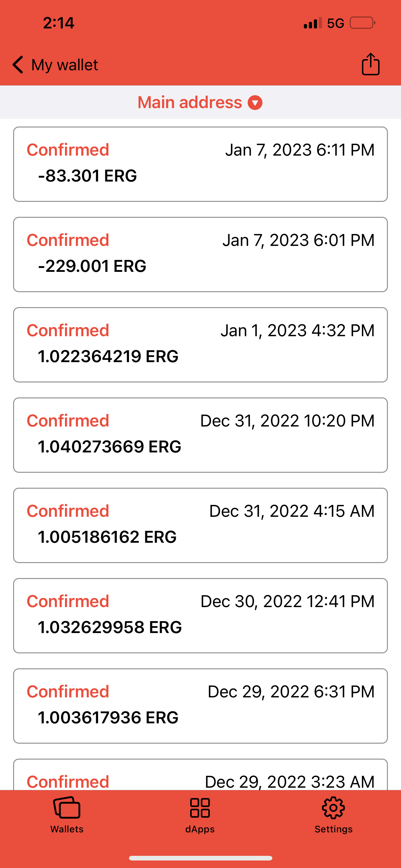This screenshot has width=401, height=868.
Task: View the 1.003617936 ERG transaction
Action: tap(200, 706)
